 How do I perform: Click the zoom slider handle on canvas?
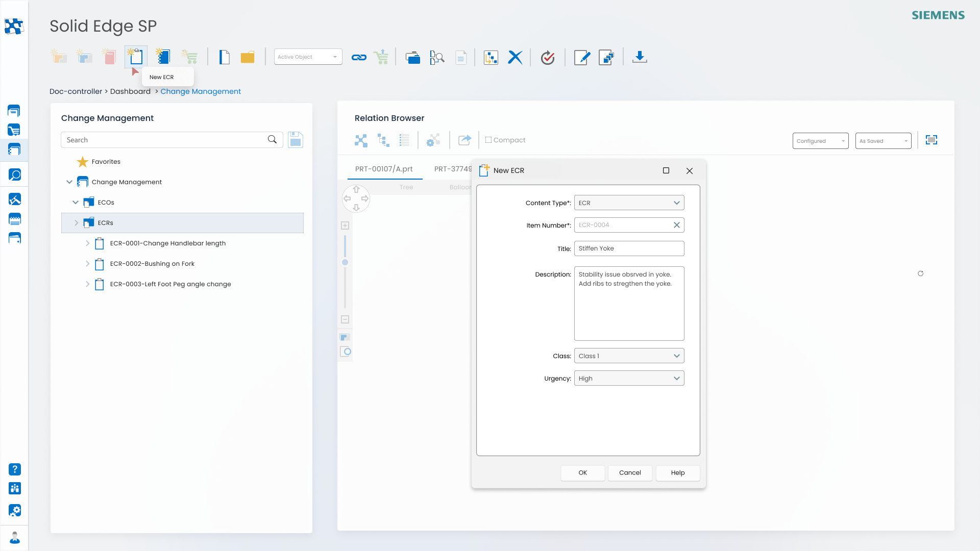tap(345, 262)
